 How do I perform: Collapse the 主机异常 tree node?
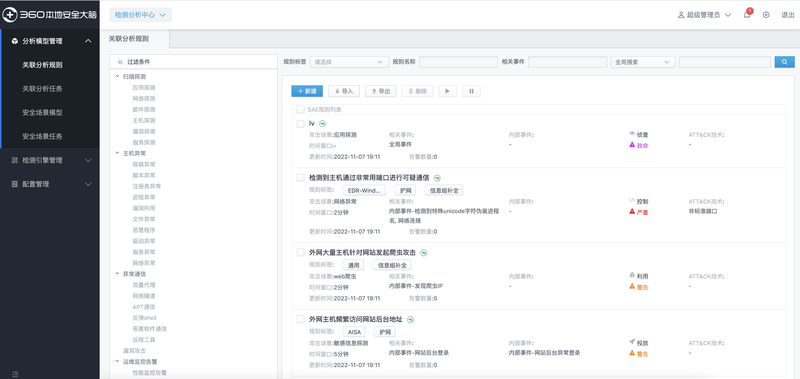coord(118,153)
